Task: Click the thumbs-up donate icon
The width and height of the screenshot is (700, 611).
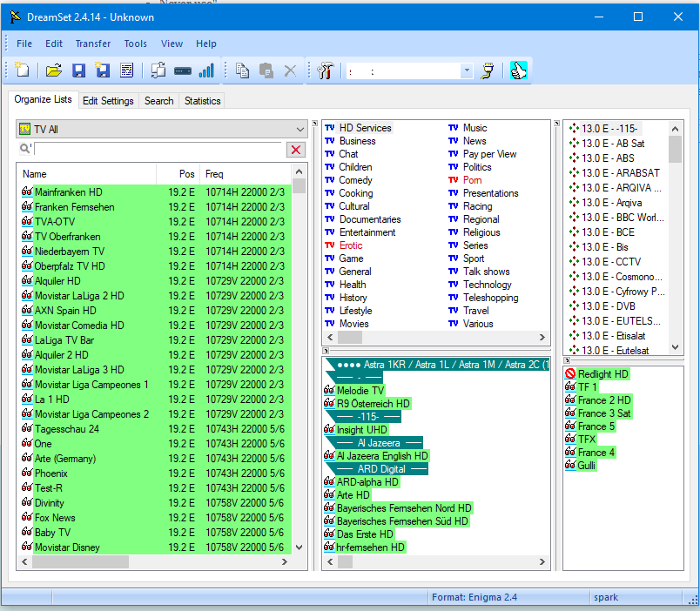Action: tap(518, 70)
